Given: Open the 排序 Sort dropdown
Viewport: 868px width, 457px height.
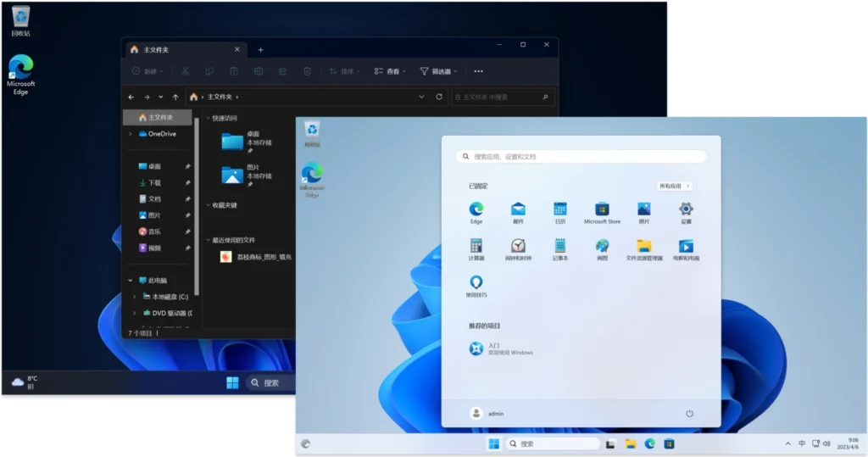Looking at the screenshot, I should click(x=344, y=71).
